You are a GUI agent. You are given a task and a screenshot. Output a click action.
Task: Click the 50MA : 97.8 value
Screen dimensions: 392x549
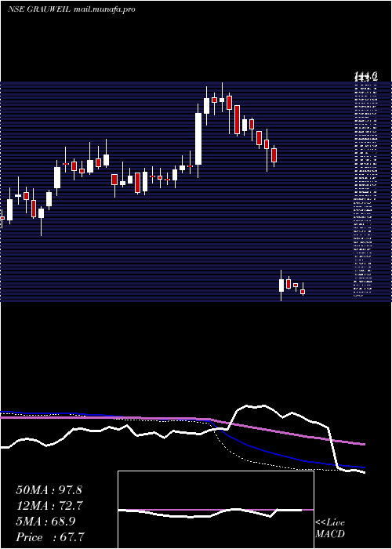coord(49,490)
